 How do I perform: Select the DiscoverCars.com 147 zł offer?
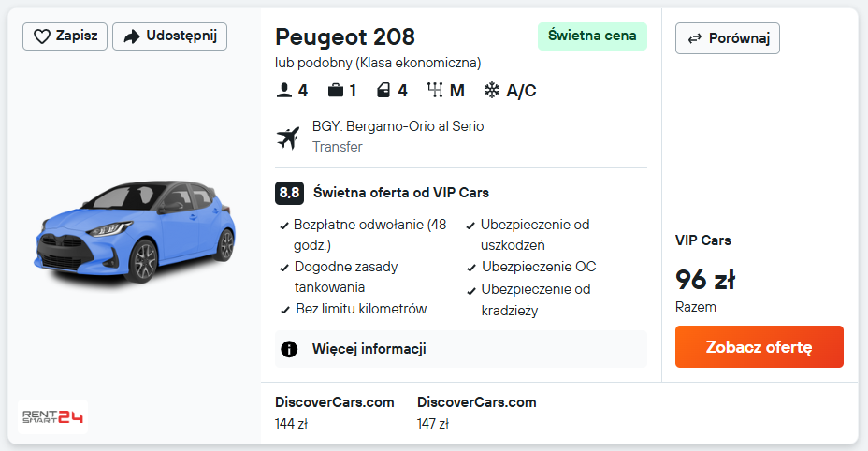pos(476,413)
